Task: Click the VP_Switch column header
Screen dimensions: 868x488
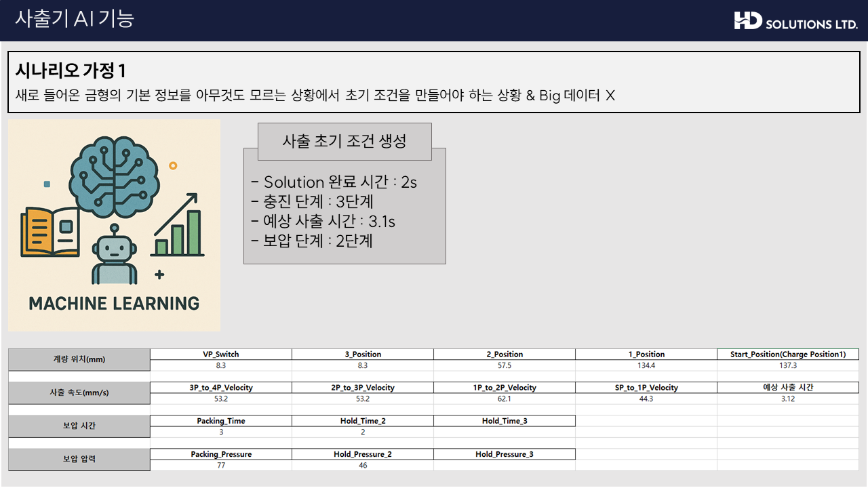Action: (x=221, y=354)
